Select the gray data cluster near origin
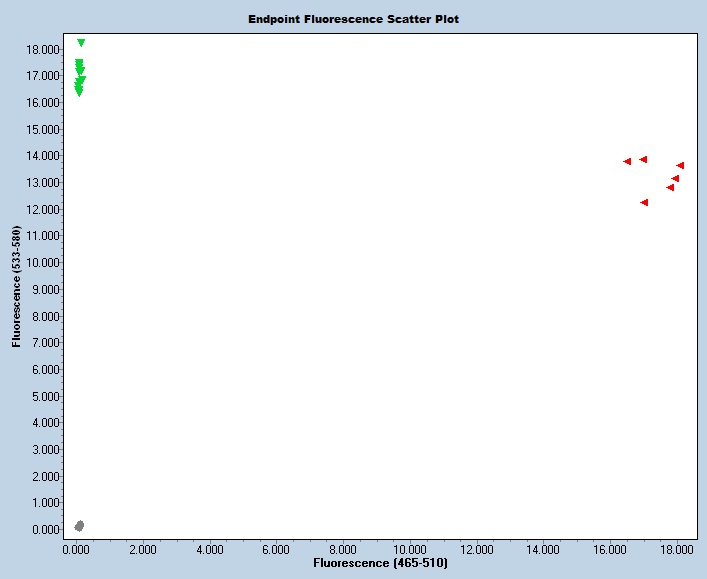707x579 pixels. (x=80, y=525)
